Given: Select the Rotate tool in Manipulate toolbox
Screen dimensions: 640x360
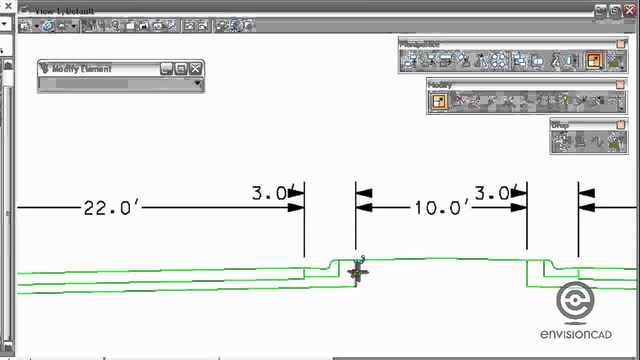Looking at the screenshot, I should click(463, 61).
